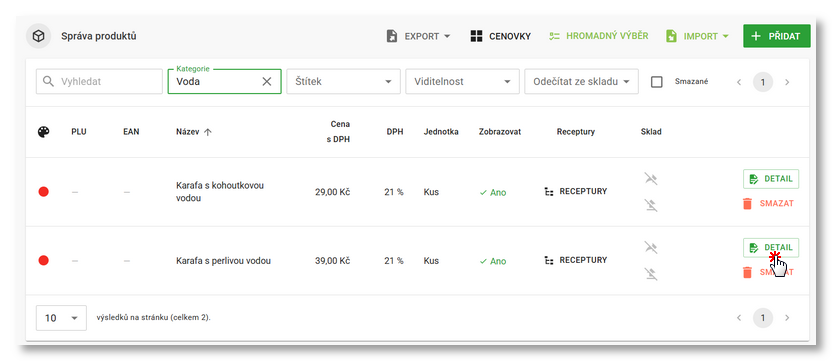Click the 21 % DPH of Karafa s kohoutkovou vodou
This screenshot has width=832, height=361.
tap(394, 192)
